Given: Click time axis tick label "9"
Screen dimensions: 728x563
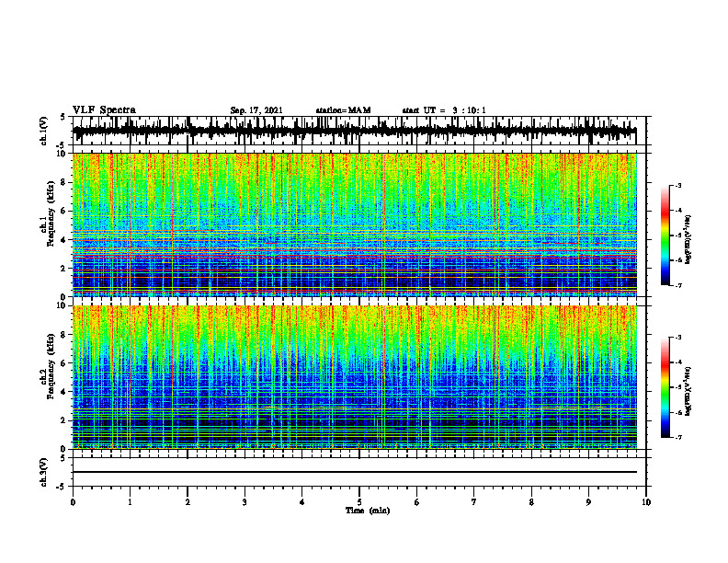Looking at the screenshot, I should [588, 502].
